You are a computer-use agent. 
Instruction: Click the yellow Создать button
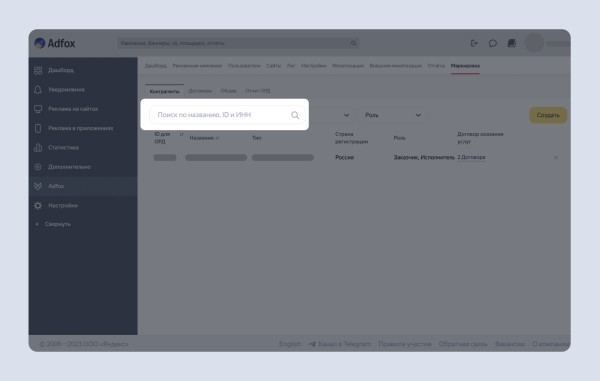(x=548, y=115)
